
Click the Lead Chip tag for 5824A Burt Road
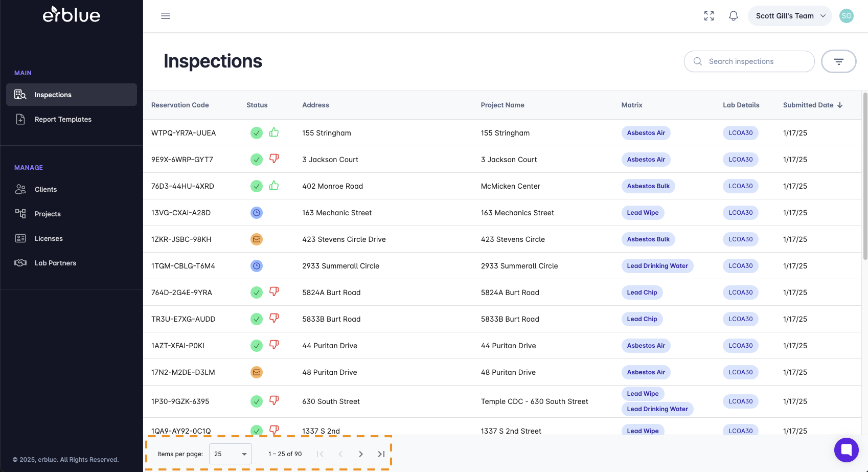point(642,293)
